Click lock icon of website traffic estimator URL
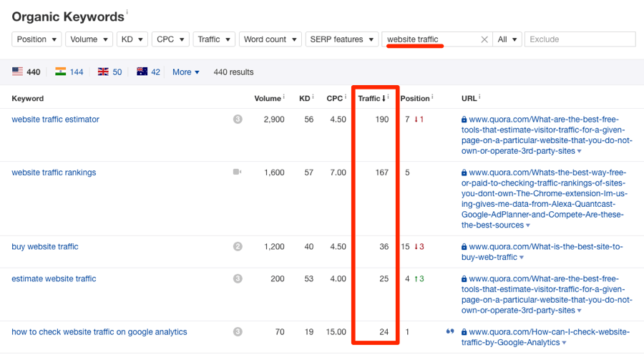This screenshot has height=355, width=644. [x=464, y=120]
